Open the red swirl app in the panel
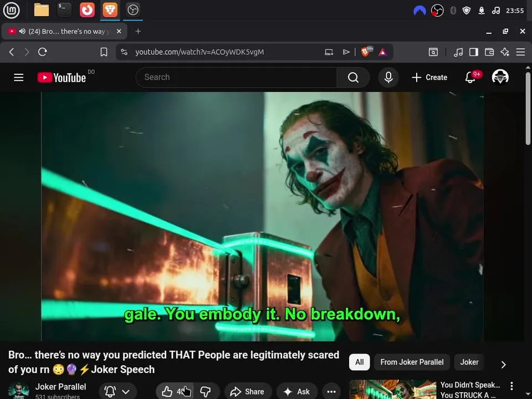 click(87, 10)
